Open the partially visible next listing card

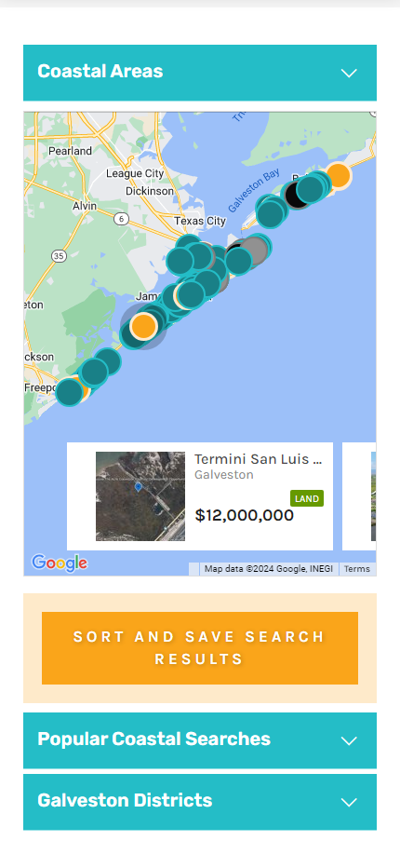tap(359, 496)
